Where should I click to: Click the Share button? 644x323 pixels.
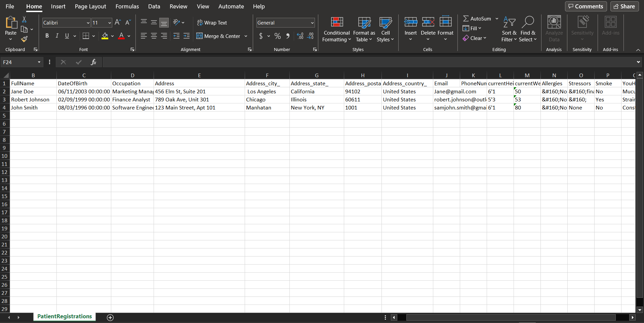624,6
